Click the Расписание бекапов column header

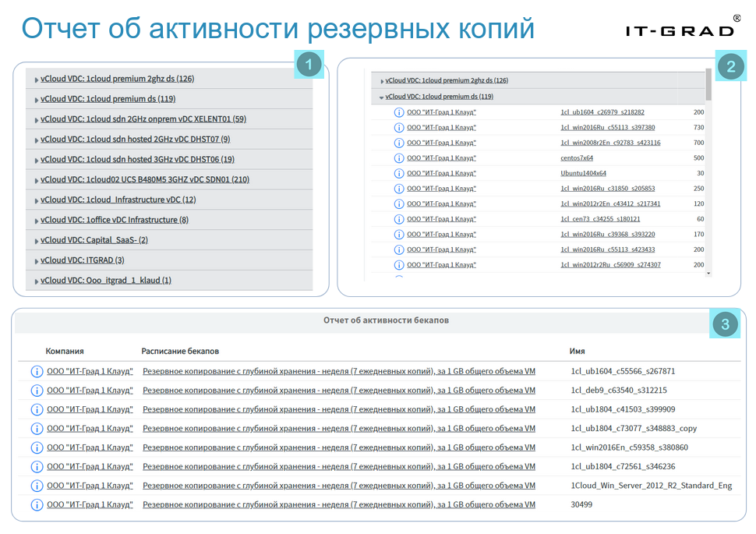coord(180,352)
